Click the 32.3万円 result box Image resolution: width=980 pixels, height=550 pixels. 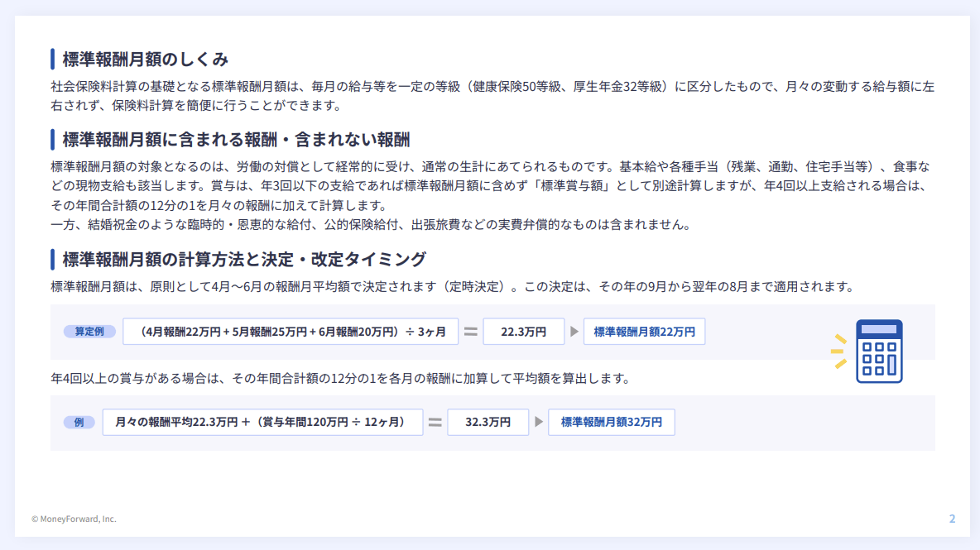click(x=488, y=422)
